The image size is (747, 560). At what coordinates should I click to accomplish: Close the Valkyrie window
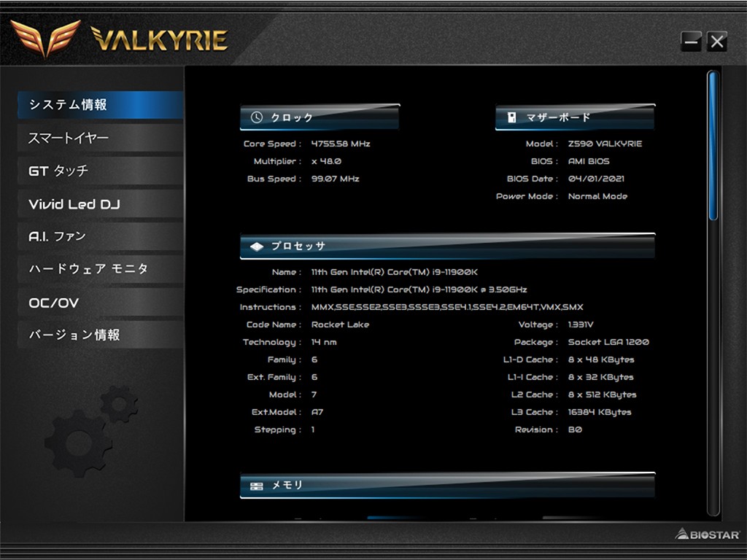click(x=717, y=42)
